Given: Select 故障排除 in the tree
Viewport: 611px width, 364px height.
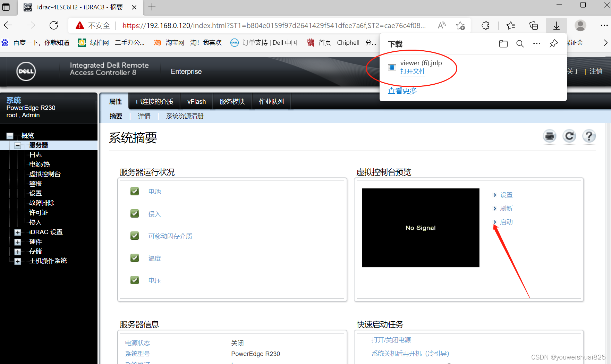Looking at the screenshot, I should (x=42, y=203).
